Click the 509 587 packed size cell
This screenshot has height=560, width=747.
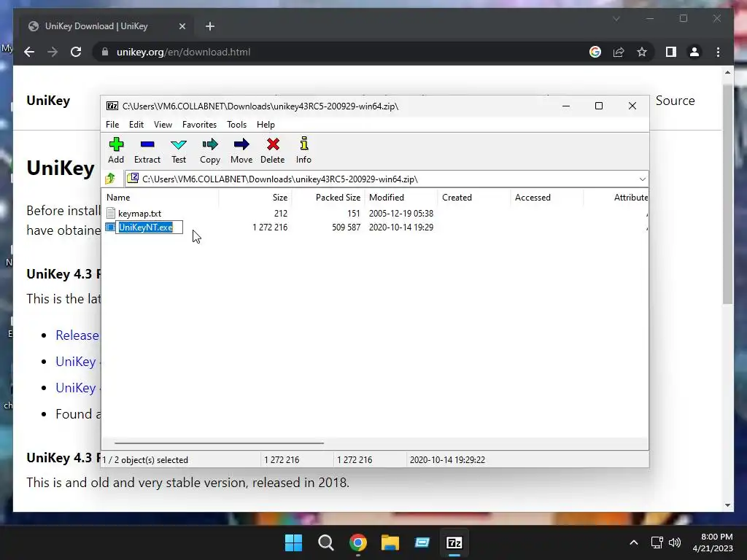pos(347,227)
